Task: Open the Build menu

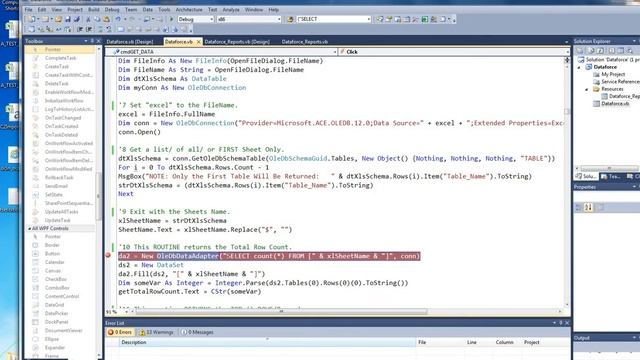Action: coord(94,9)
